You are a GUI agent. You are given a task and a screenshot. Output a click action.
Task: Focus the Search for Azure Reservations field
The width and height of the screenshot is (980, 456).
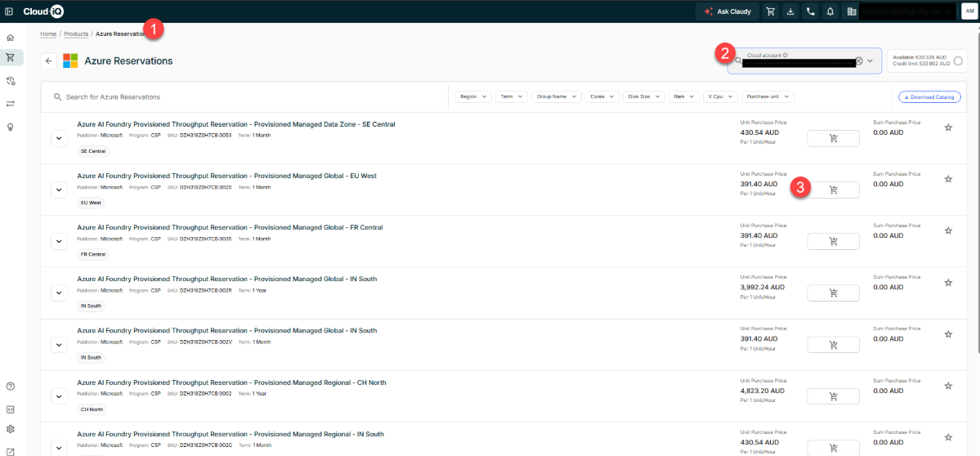[250, 96]
